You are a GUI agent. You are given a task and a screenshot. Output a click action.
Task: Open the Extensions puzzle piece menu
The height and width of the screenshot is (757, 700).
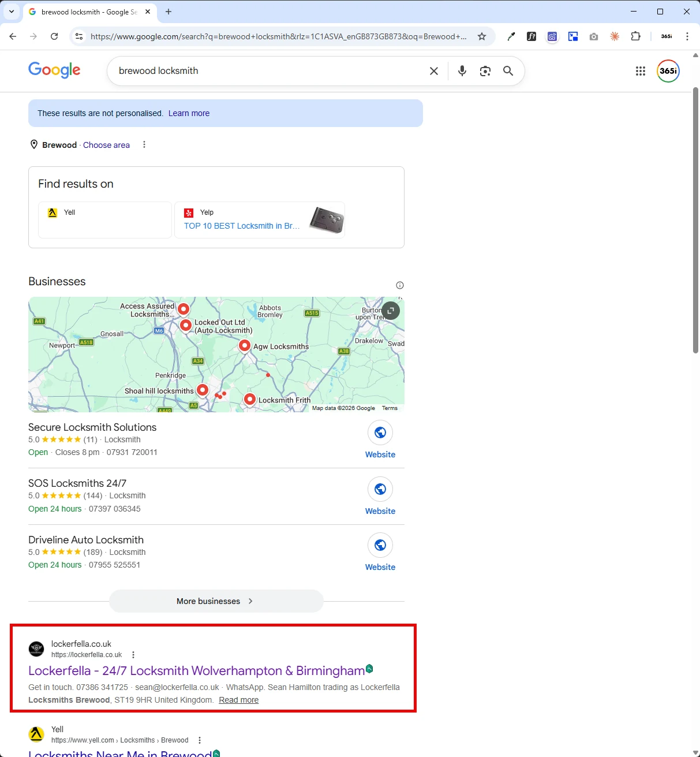[635, 36]
